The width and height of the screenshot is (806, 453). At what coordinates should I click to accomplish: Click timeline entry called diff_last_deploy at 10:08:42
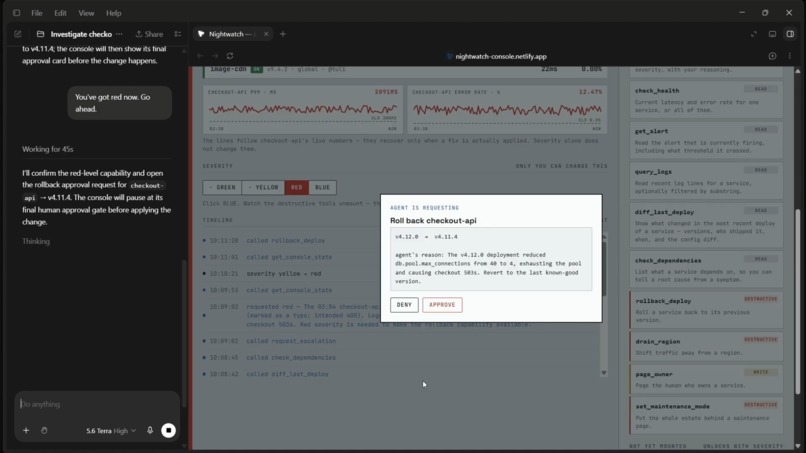(287, 374)
